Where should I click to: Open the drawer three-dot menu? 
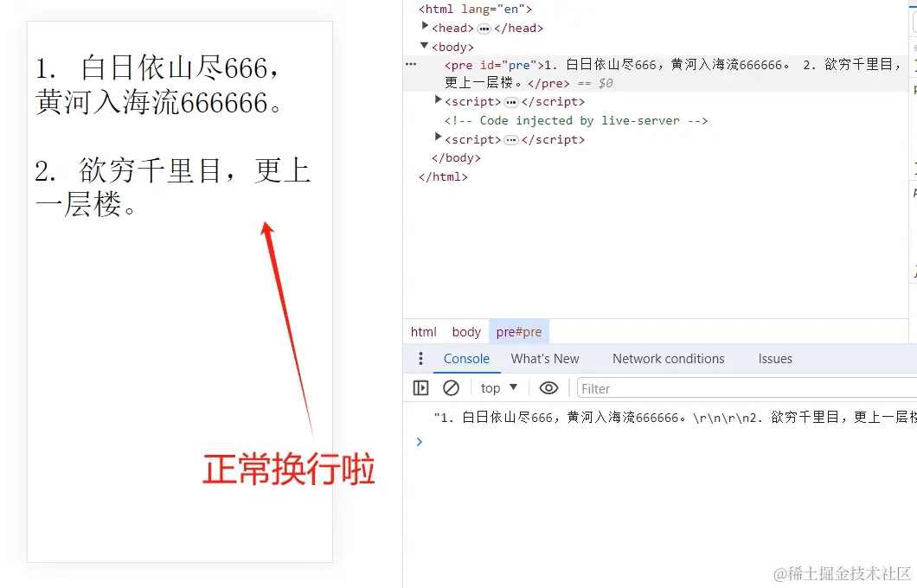point(420,358)
